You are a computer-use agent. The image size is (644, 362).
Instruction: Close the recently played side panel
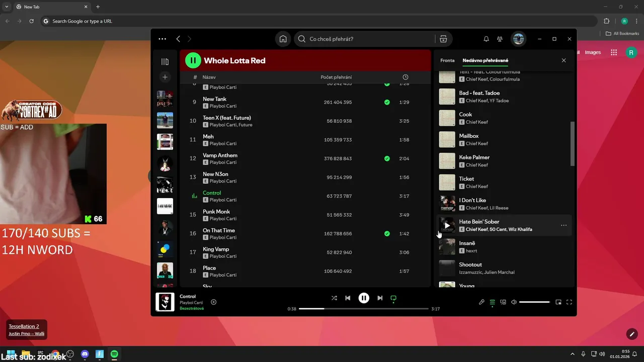[x=563, y=60]
